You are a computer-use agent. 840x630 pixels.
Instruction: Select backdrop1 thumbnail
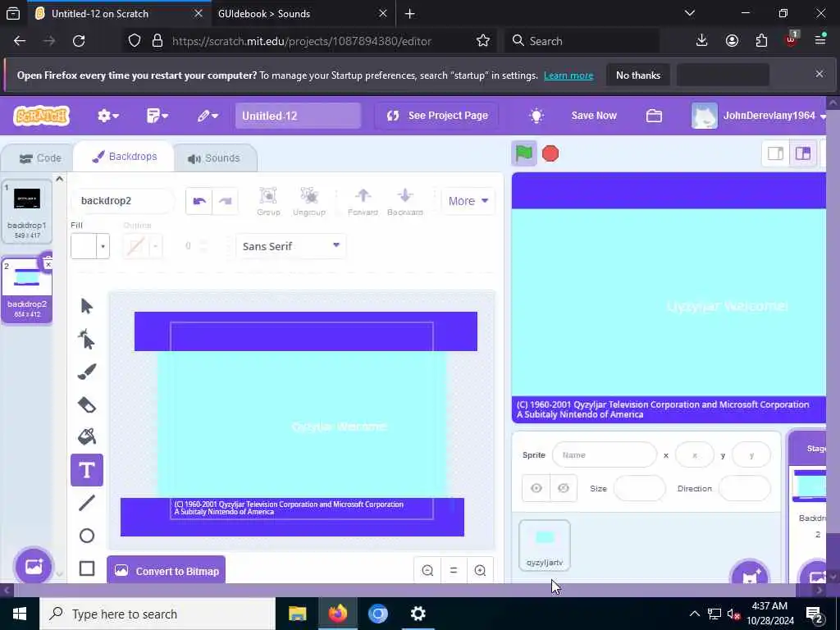pyautogui.click(x=27, y=212)
